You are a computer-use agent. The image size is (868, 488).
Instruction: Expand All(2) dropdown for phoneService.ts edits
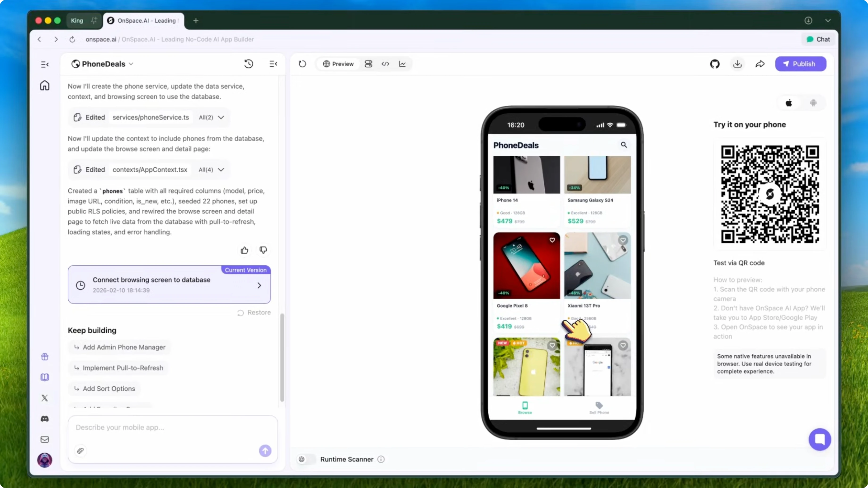tap(211, 118)
